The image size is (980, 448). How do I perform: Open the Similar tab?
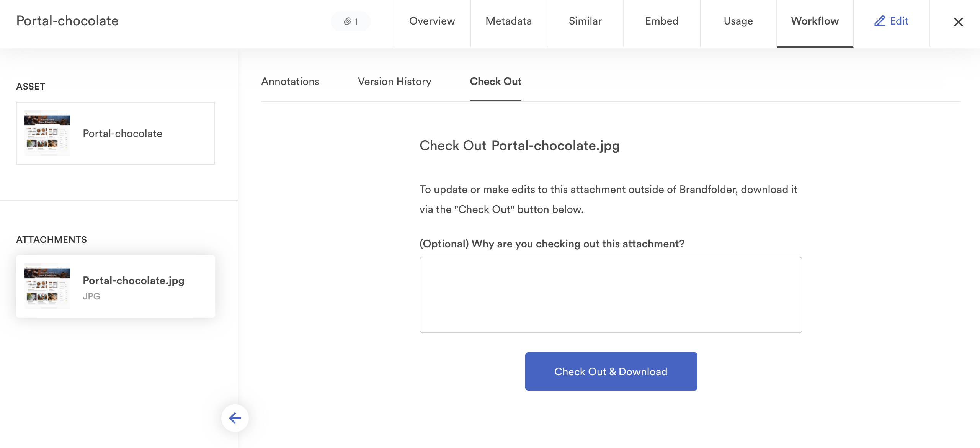pos(585,21)
